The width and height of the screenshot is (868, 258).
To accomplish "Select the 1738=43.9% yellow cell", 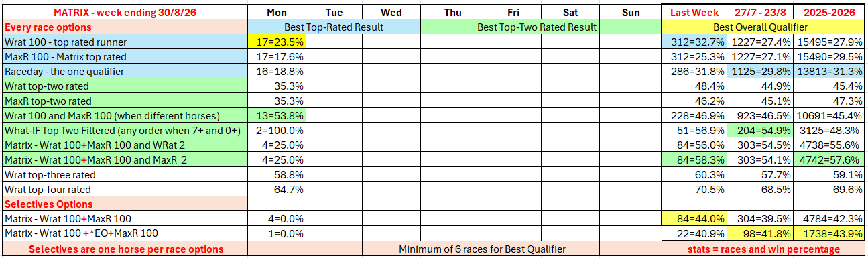I will pos(829,234).
